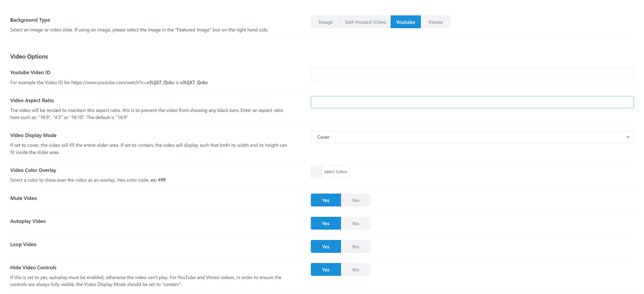Set Hide Video Controls to Yes
This screenshot has width=644, height=294.
click(325, 270)
